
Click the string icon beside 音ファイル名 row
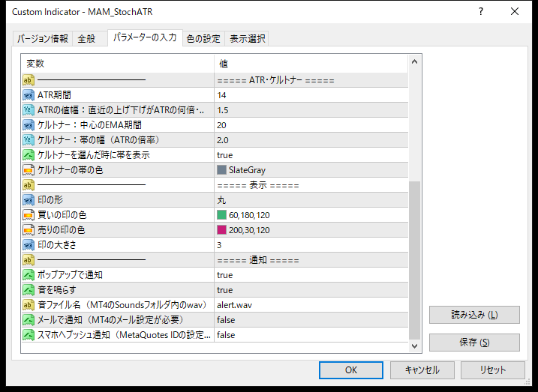point(29,305)
